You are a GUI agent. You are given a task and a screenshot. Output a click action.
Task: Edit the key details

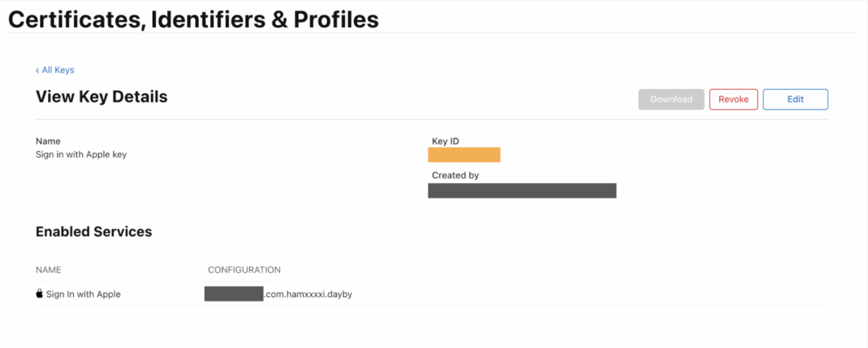point(796,100)
